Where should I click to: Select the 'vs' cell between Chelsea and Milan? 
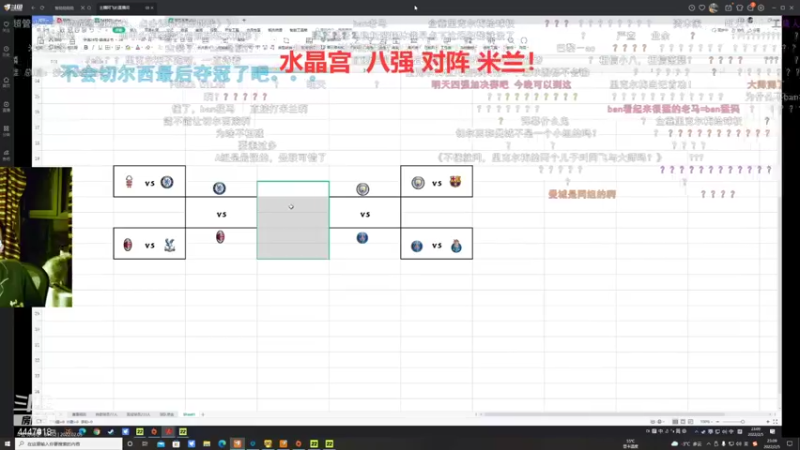click(221, 214)
